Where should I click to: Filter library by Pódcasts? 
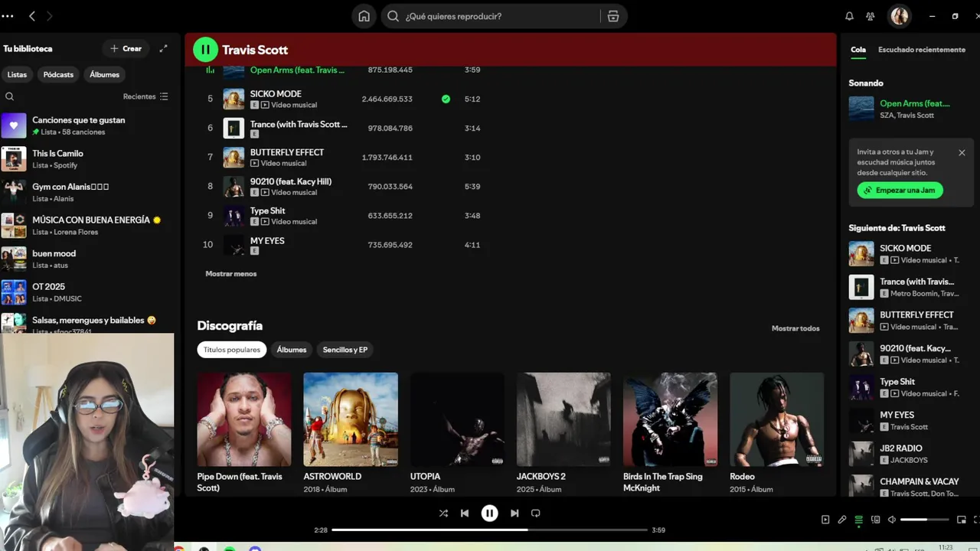click(58, 74)
